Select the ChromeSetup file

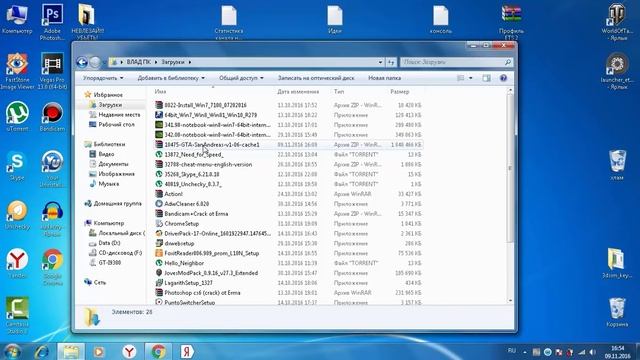point(182,224)
